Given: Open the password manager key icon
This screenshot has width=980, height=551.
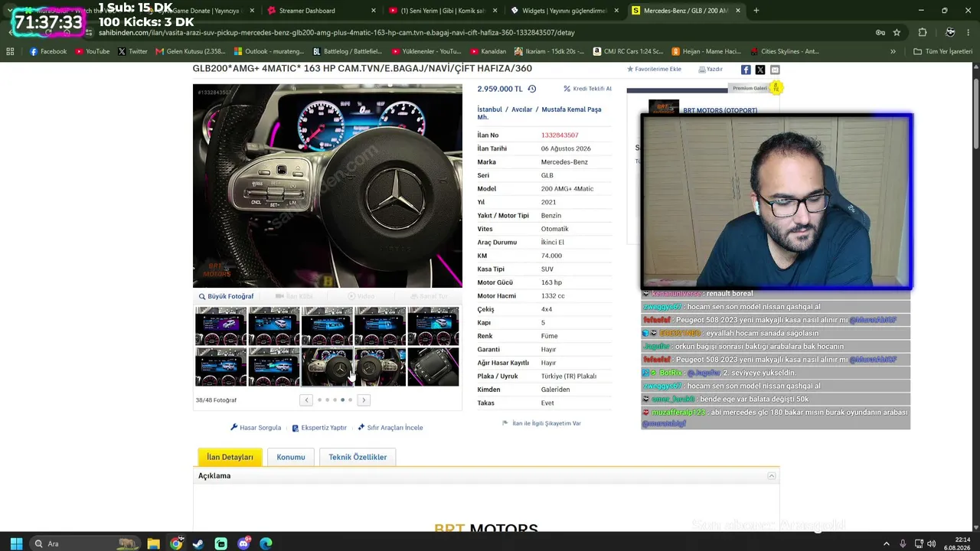Looking at the screenshot, I should [x=880, y=32].
